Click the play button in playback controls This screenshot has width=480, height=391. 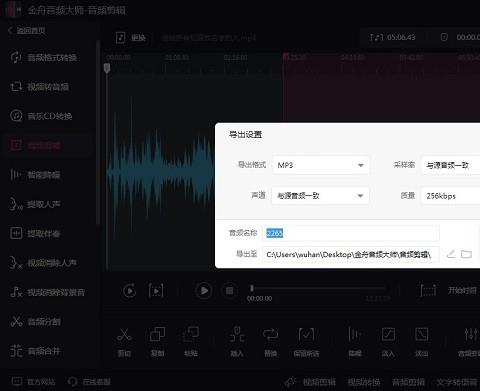click(x=204, y=291)
